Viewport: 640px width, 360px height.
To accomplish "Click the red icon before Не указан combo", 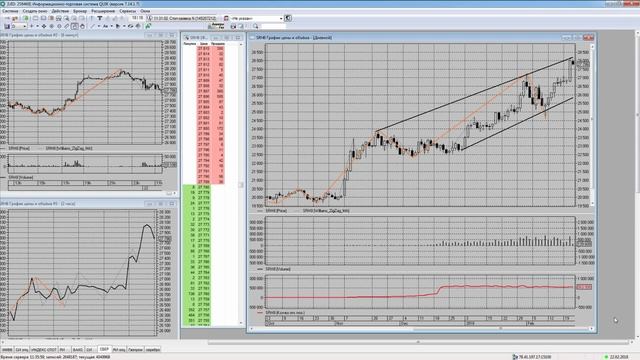I will click(x=226, y=18).
